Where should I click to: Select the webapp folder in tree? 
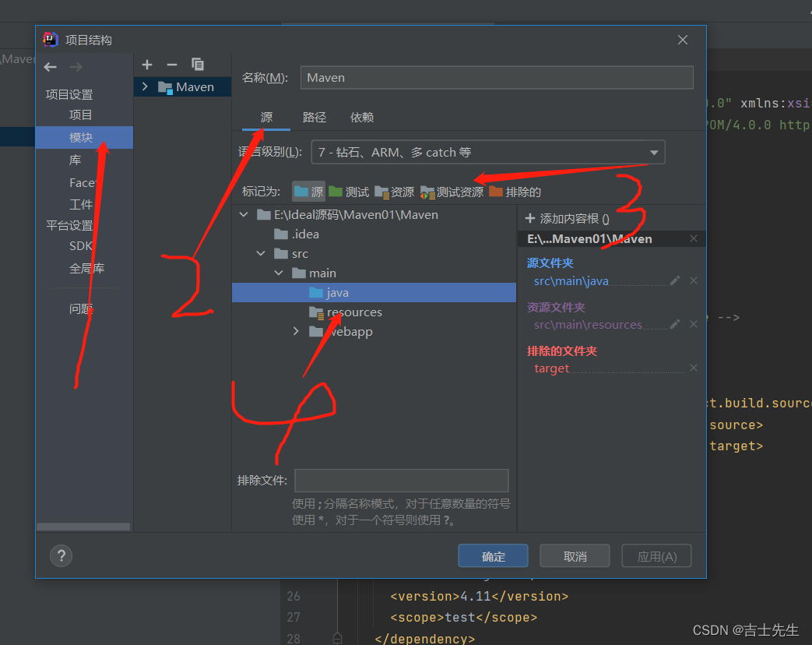pyautogui.click(x=341, y=332)
